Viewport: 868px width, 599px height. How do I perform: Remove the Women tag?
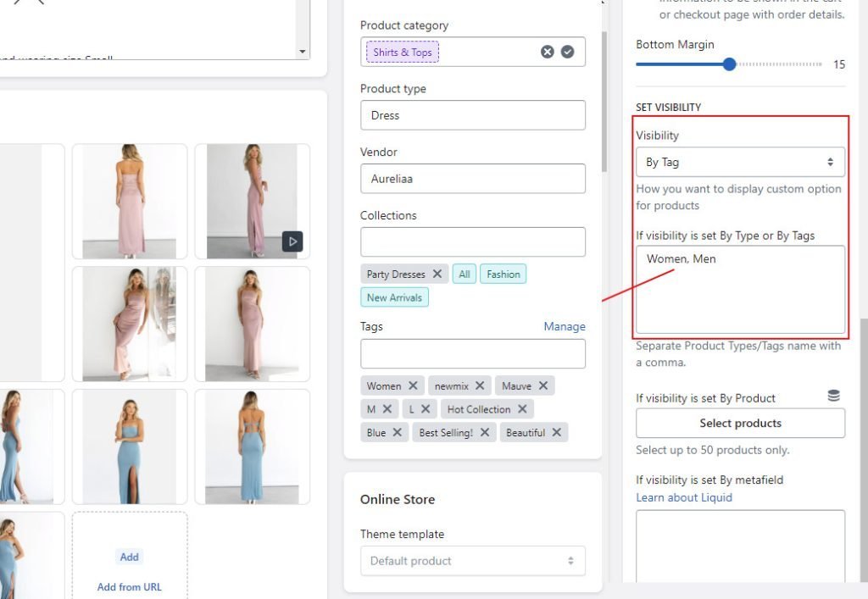pos(413,385)
